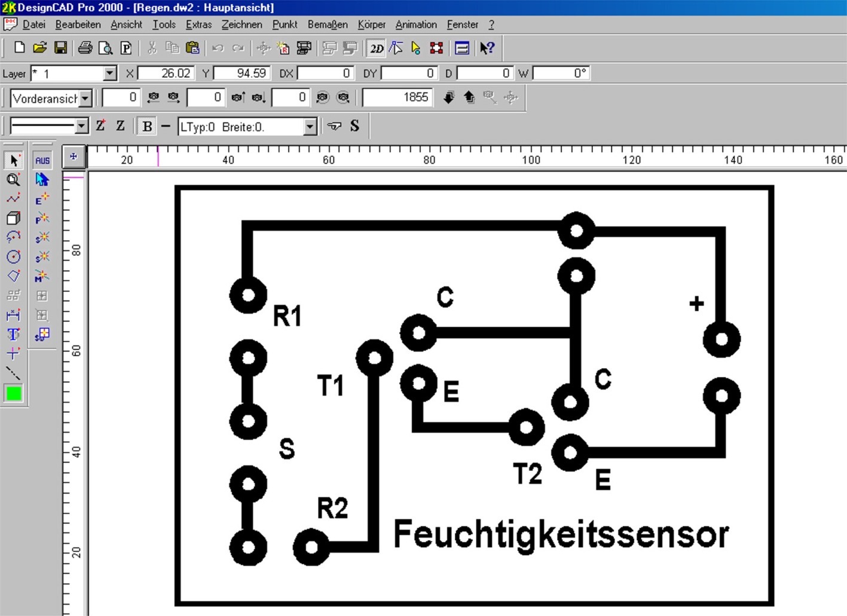Open the Körper menu
This screenshot has height=616, width=847.
click(x=371, y=24)
